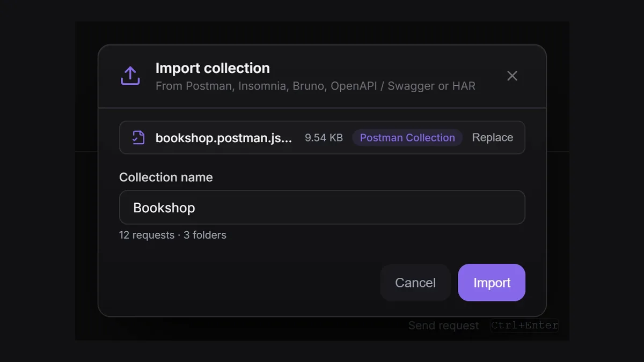Screen dimensions: 644x362
Task: Click the file check icon beside bookshop.postman
Action: (138, 138)
